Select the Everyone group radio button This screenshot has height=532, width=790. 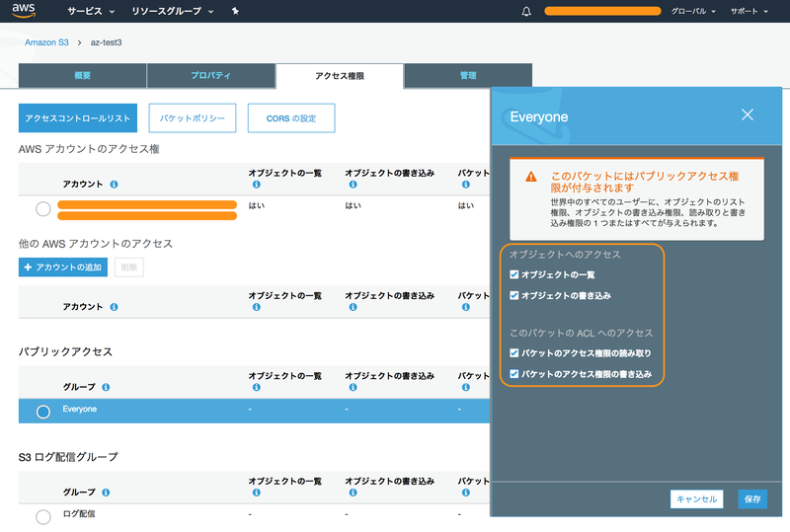coord(43,413)
